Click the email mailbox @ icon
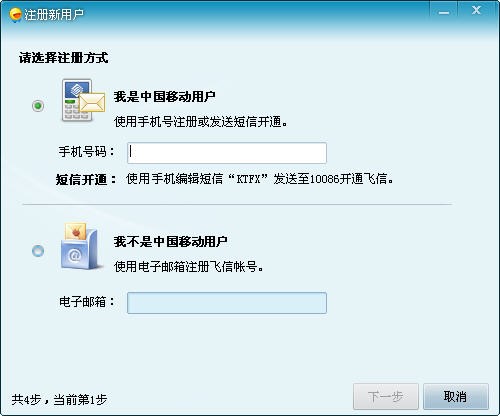Image resolution: width=500 pixels, height=416 pixels. [x=80, y=246]
